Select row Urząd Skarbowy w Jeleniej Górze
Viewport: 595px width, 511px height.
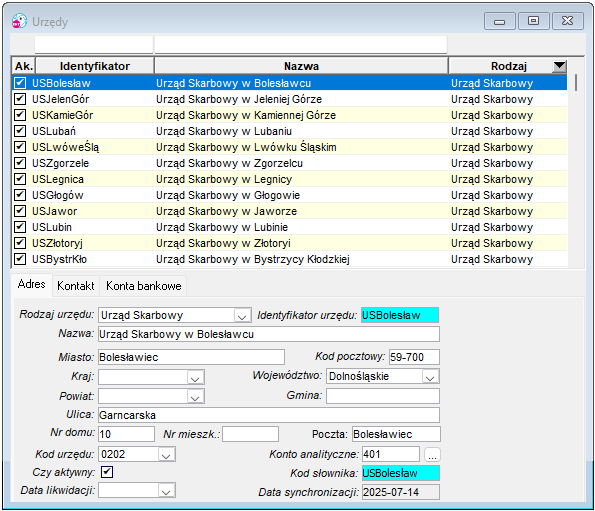[x=290, y=99]
